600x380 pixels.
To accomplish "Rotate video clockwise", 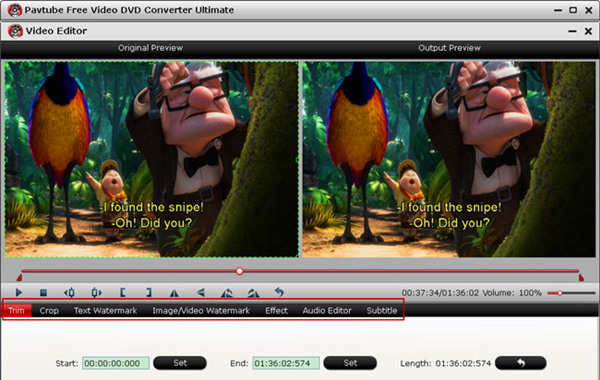I will 253,293.
